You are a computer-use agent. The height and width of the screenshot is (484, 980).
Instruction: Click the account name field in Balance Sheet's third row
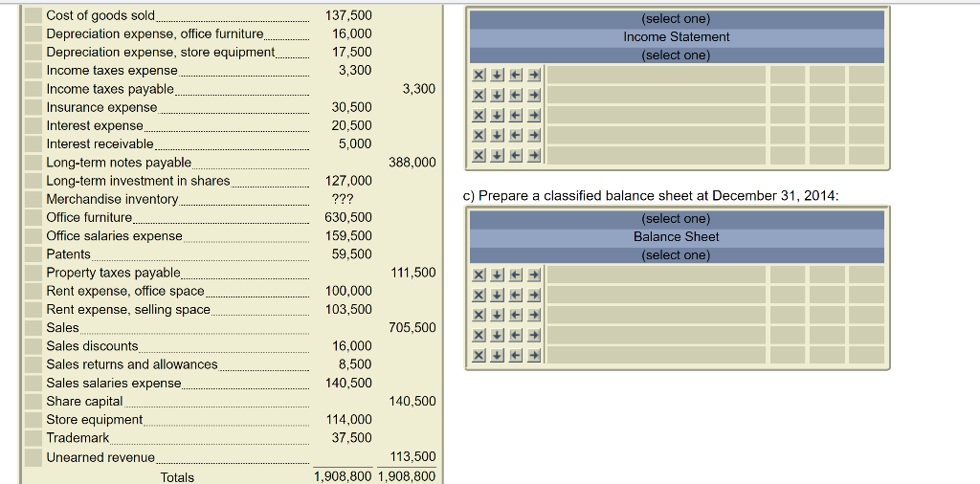657,315
